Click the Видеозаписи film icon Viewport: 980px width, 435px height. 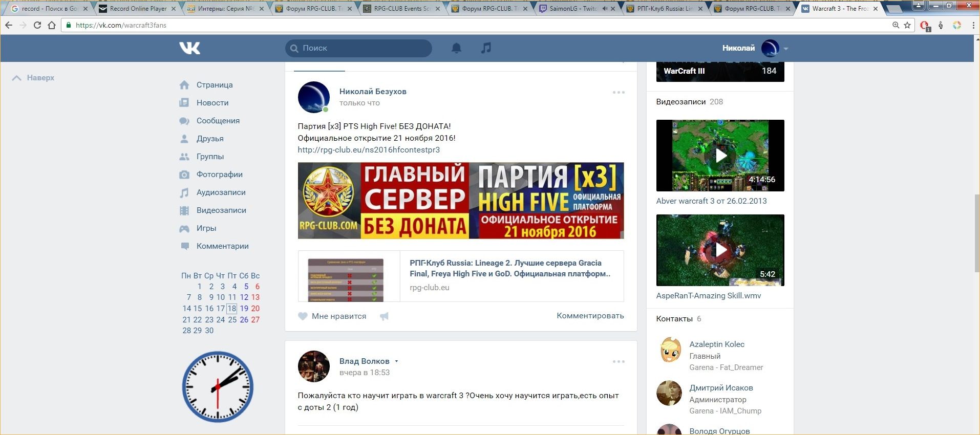(184, 210)
